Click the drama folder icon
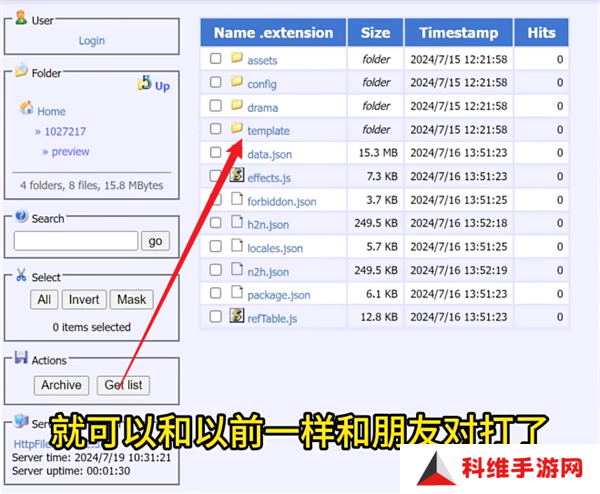The image size is (600, 494). (237, 104)
